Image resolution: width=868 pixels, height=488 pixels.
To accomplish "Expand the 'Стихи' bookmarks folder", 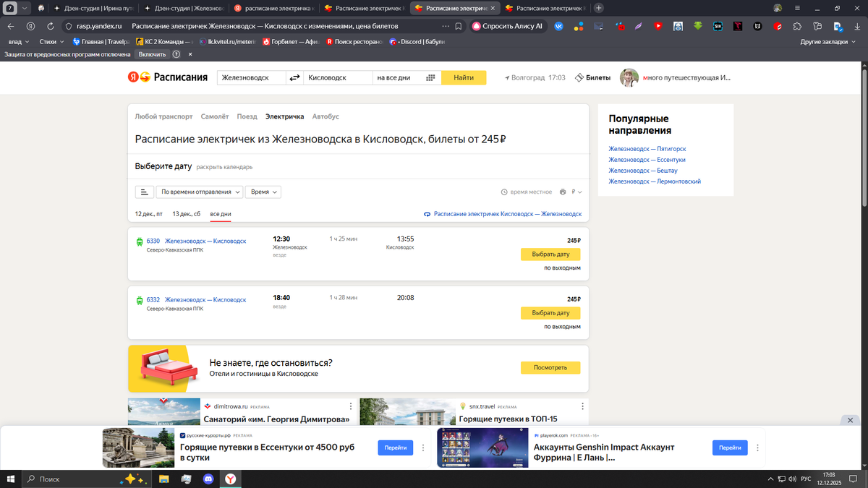I will pos(51,42).
